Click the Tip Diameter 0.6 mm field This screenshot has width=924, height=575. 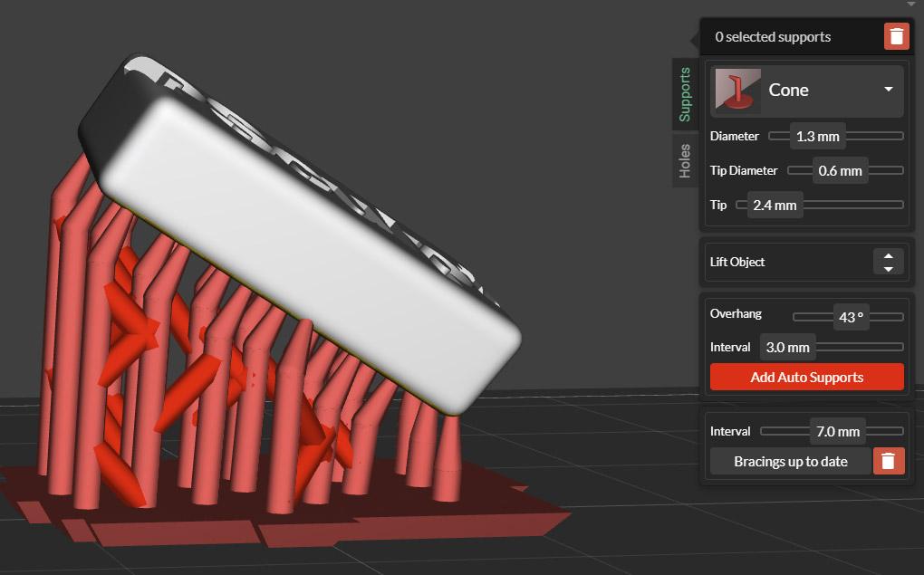(x=840, y=171)
